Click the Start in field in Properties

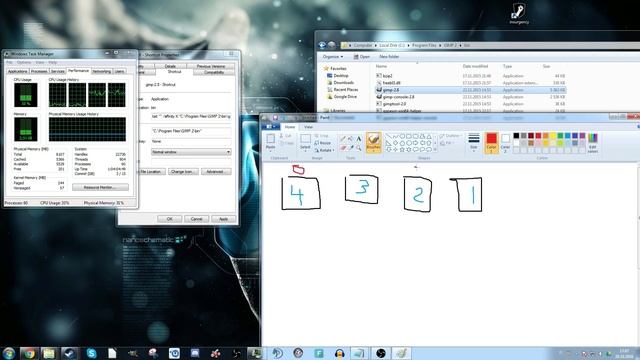click(x=191, y=131)
